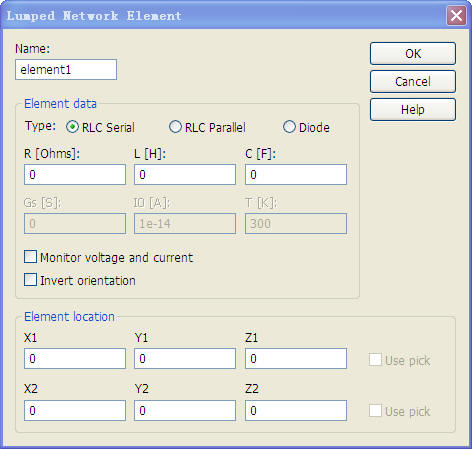Viewport: 472px width, 449px height.
Task: Focus the C [F] input field
Action: click(296, 174)
